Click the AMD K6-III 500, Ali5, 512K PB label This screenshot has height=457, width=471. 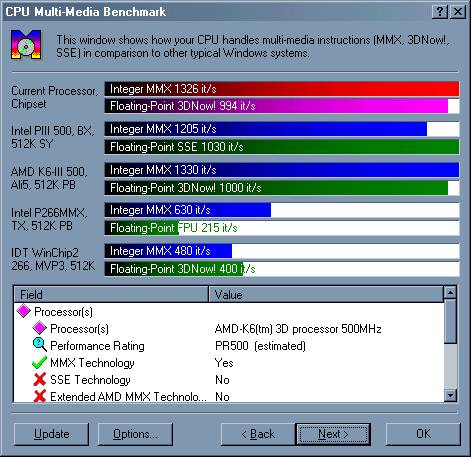click(49, 178)
